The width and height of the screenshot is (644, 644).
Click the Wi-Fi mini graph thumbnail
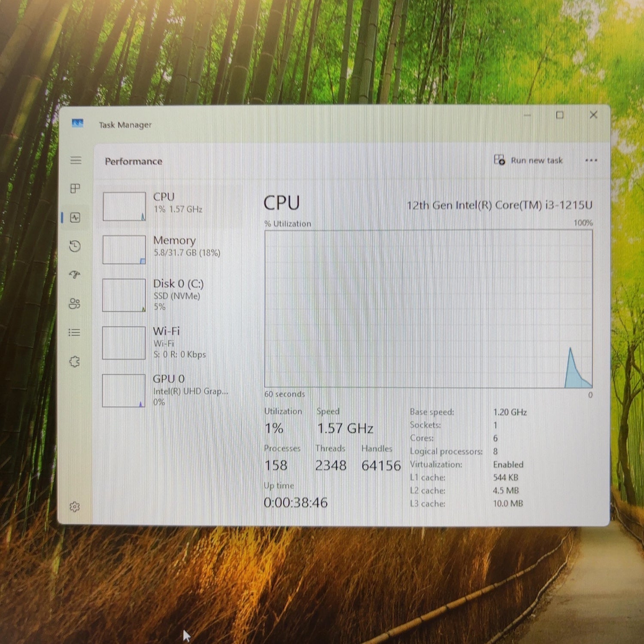(x=124, y=343)
